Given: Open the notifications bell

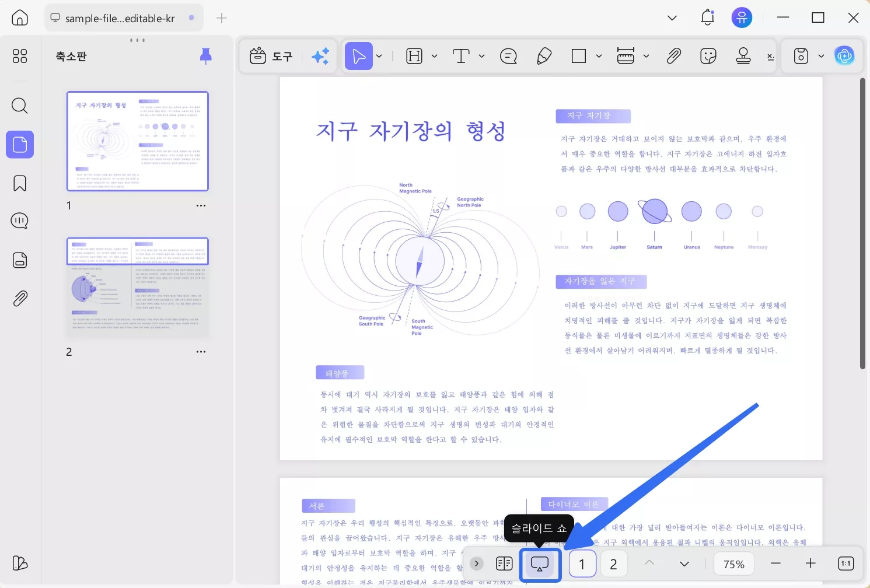Looking at the screenshot, I should (x=707, y=17).
